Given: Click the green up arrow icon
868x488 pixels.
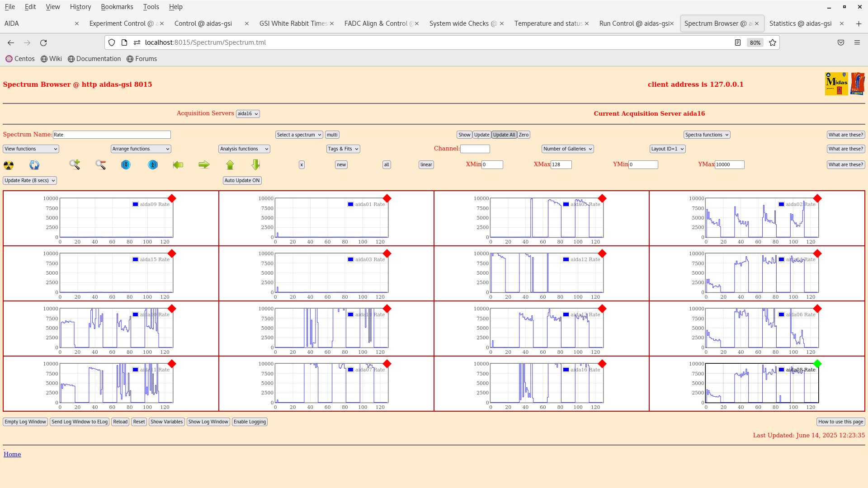Looking at the screenshot, I should (230, 165).
